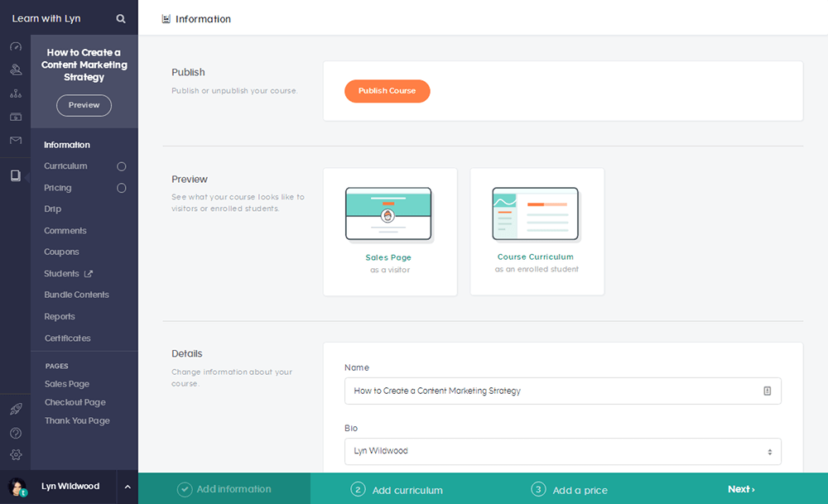The width and height of the screenshot is (828, 504).
Task: Click the Preview button under course title
Action: (84, 105)
